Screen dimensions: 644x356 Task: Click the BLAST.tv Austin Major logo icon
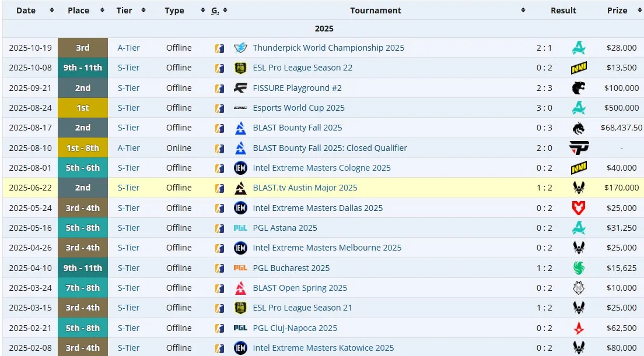[x=240, y=188]
